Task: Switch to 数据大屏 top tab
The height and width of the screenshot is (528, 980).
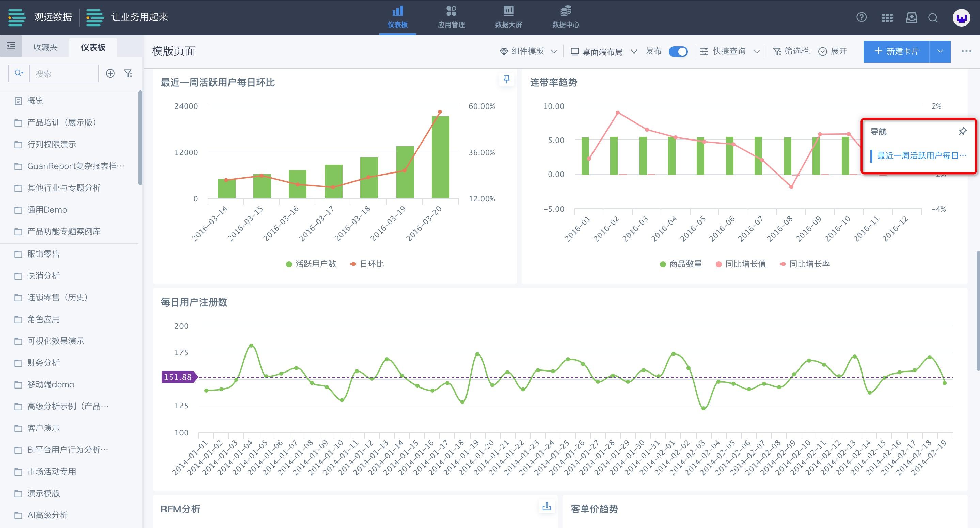Action: [508, 17]
